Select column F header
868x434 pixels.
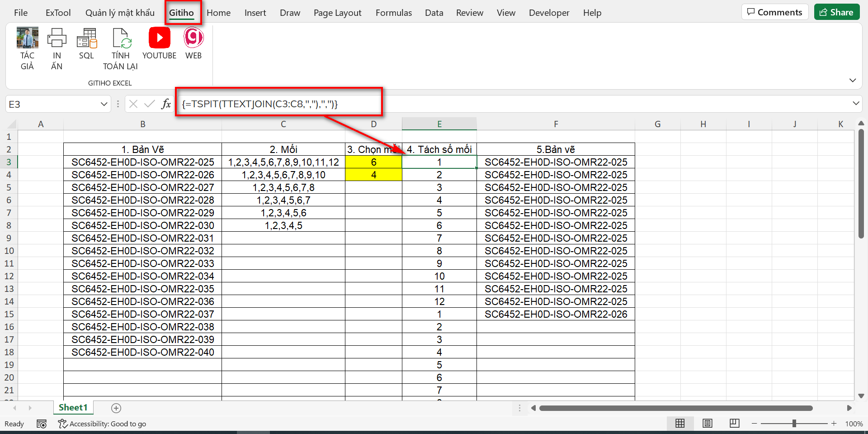coord(556,124)
